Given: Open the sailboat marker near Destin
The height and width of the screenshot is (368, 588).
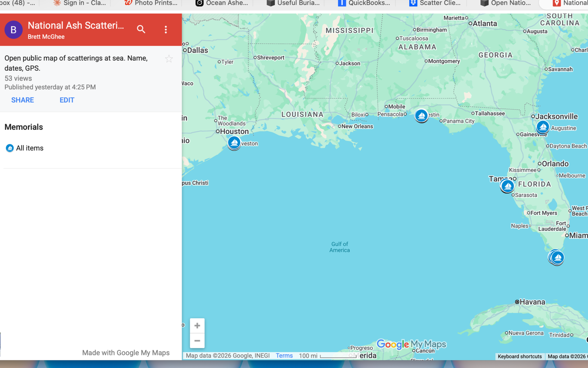Looking at the screenshot, I should click(x=421, y=116).
